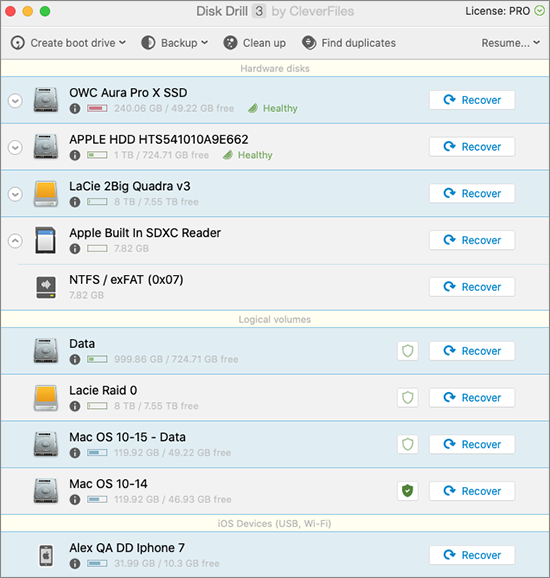Recover the LaCie 2Big Quadra v3
This screenshot has width=550, height=578.
pos(472,194)
